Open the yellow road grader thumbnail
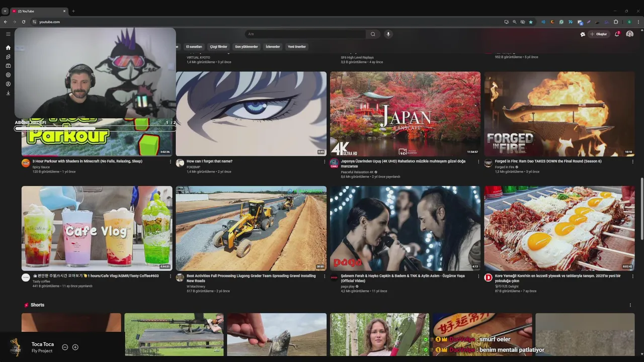Screen dimensions: 644x362 click(x=251, y=228)
